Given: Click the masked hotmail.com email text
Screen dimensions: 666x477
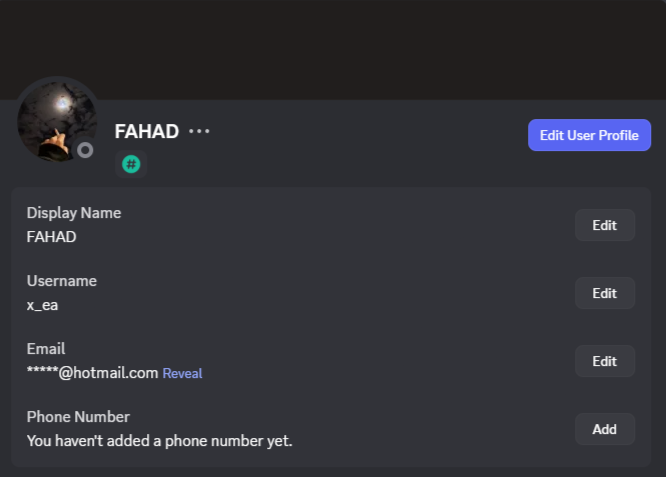Looking at the screenshot, I should point(92,373).
